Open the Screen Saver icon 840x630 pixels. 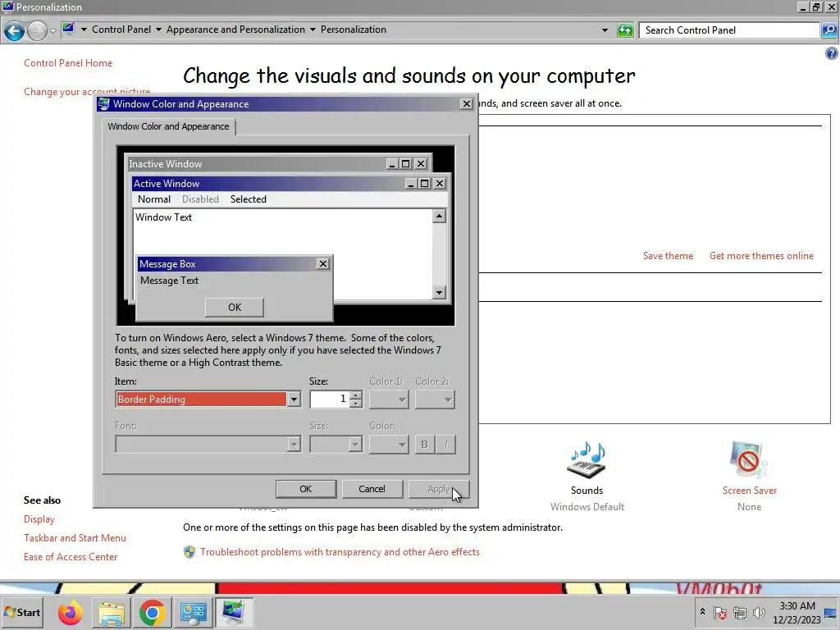(x=749, y=459)
